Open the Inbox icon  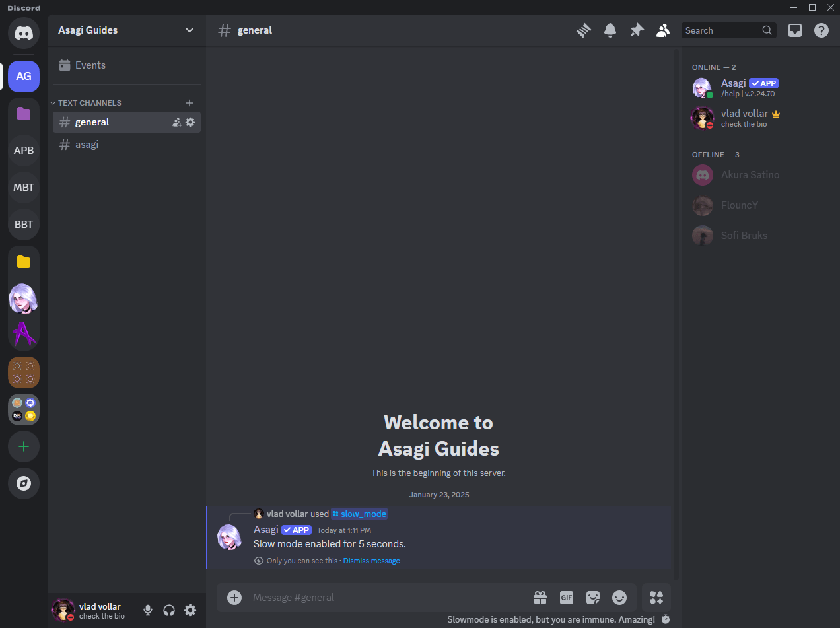tap(795, 30)
